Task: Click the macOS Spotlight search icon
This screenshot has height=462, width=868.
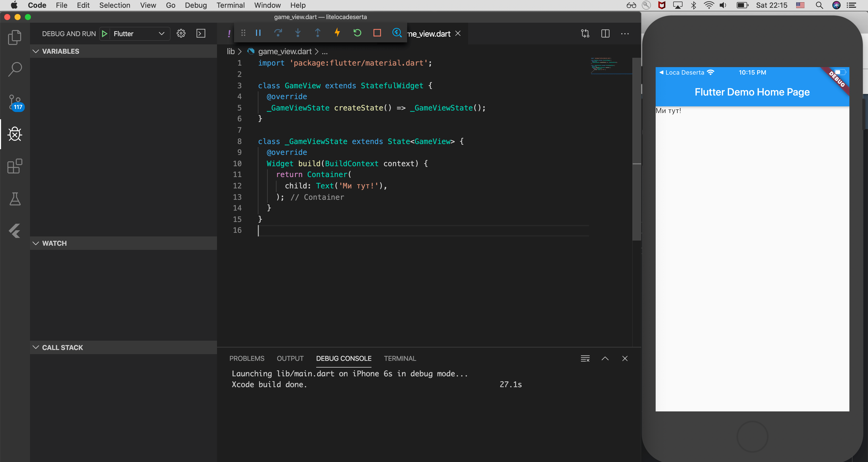Action: [x=819, y=5]
